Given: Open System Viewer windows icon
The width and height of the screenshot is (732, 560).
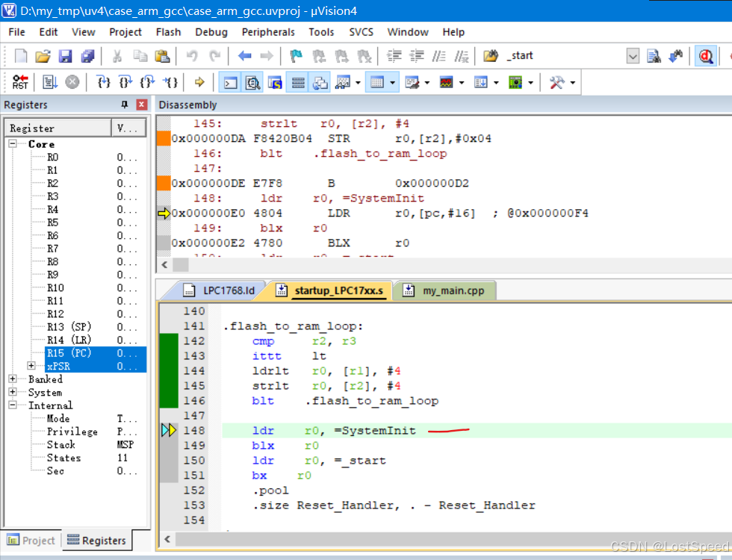Looking at the screenshot, I should pyautogui.click(x=515, y=83).
